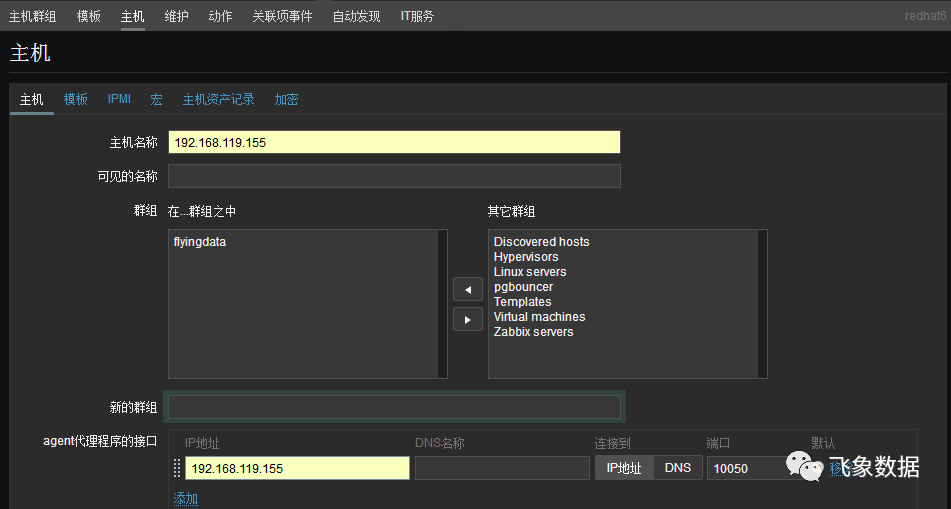This screenshot has width=951, height=509.
Task: Select Templates in other groups
Action: 523,302
